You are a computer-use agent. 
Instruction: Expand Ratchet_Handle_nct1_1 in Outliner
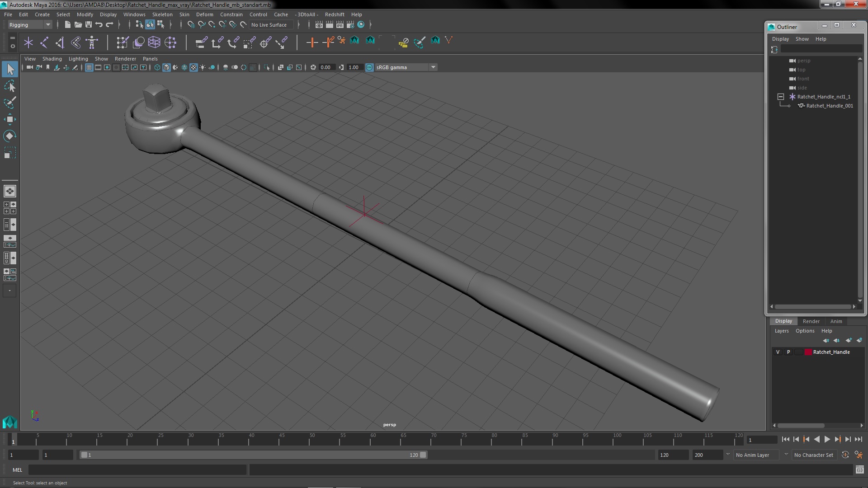(x=781, y=97)
